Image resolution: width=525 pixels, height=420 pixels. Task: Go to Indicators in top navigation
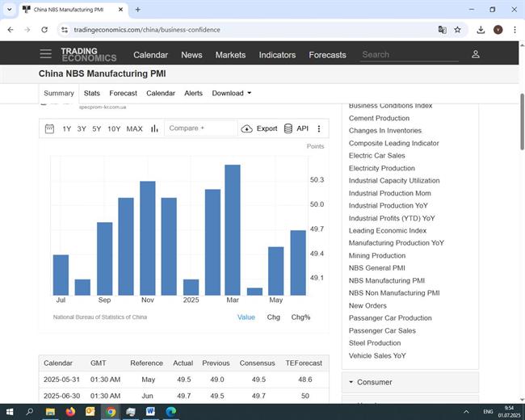(277, 55)
